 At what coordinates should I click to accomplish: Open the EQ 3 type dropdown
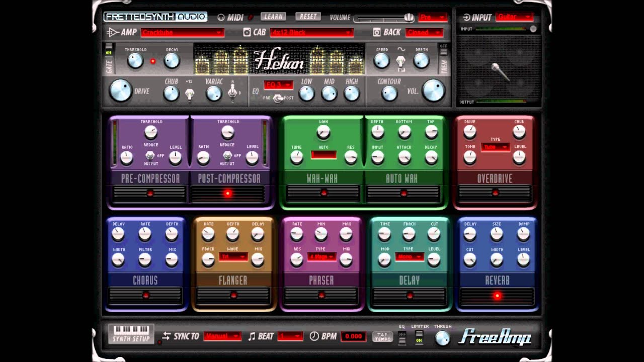point(279,84)
